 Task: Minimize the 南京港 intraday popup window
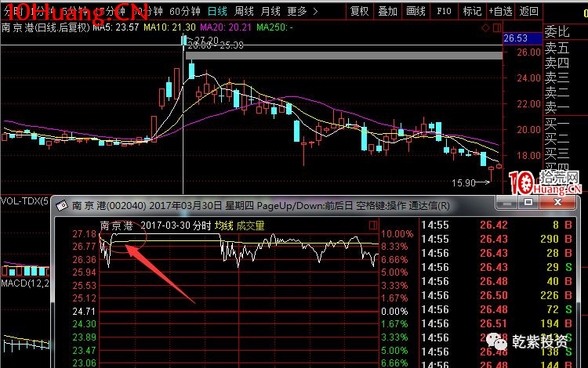click(x=507, y=202)
